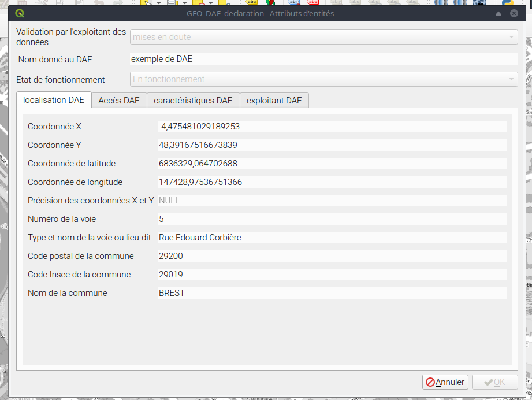This screenshot has width=532, height=400.
Task: Click the Code postal de la commune field
Action: point(332,256)
